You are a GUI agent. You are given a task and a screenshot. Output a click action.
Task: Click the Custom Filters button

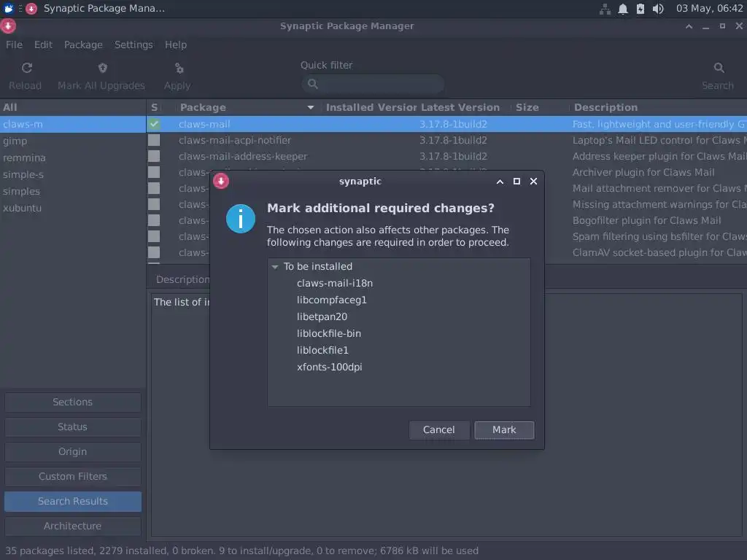[x=72, y=477]
